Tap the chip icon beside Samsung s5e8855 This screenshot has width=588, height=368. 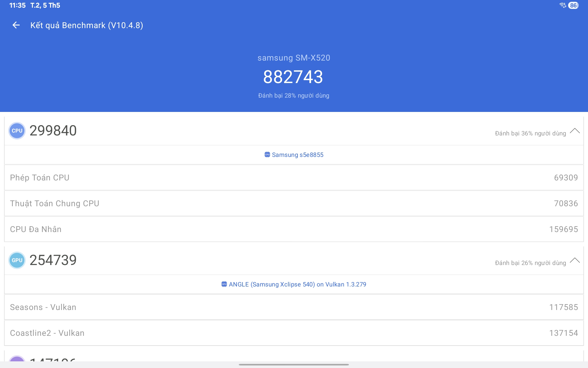click(x=267, y=155)
